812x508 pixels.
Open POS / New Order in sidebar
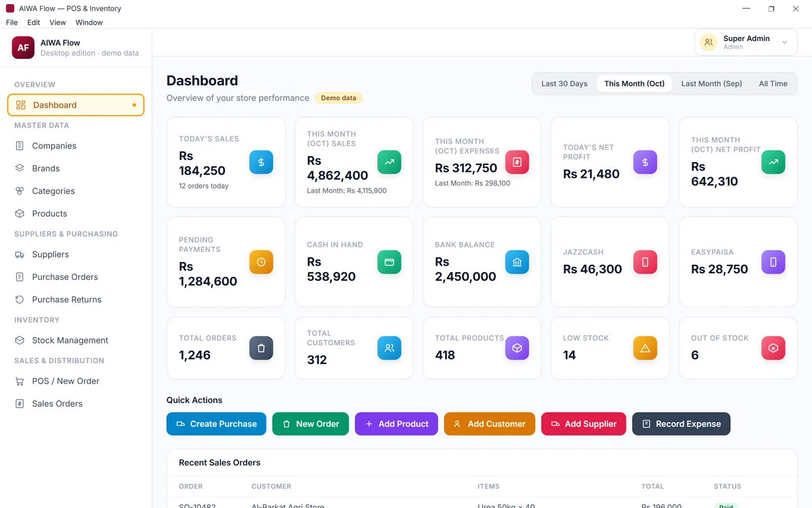pos(76,381)
